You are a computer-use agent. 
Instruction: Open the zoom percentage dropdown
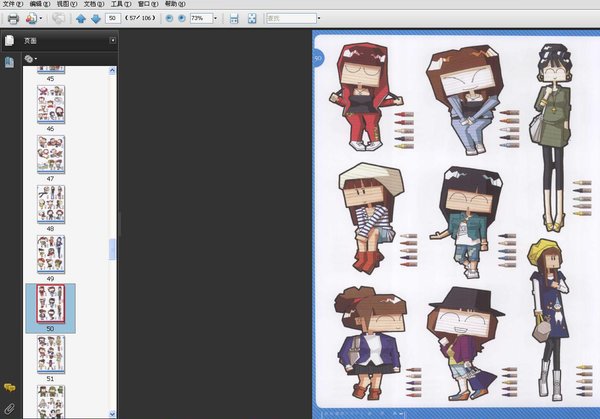click(214, 18)
